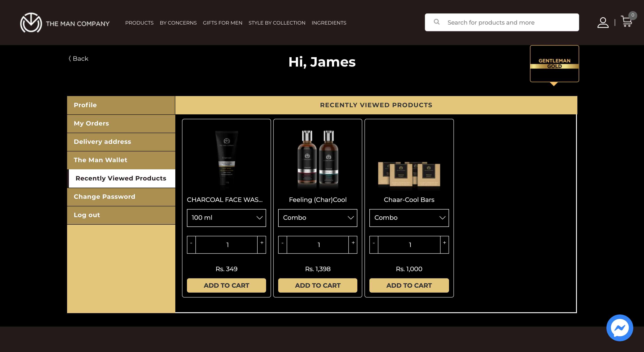Viewport: 644px width, 352px height.
Task: Decrease Chaar-Cool Bars quantity
Action: coord(374,245)
